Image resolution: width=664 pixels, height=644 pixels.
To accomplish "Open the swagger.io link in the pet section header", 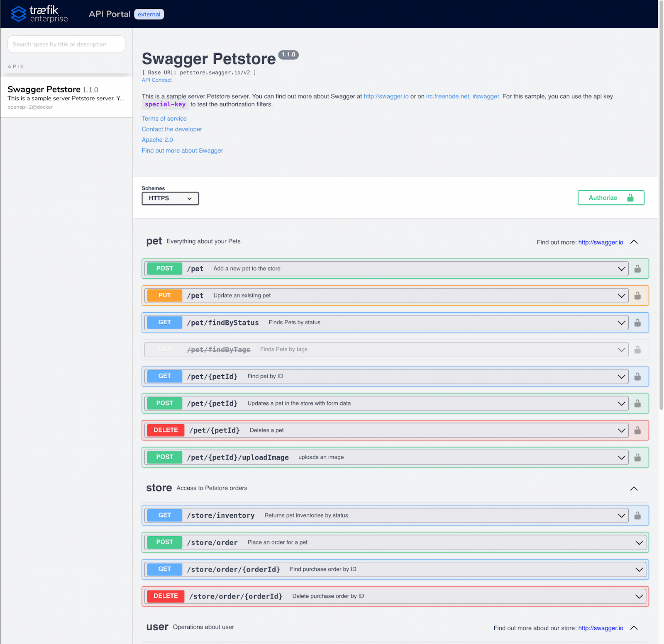I will click(601, 242).
